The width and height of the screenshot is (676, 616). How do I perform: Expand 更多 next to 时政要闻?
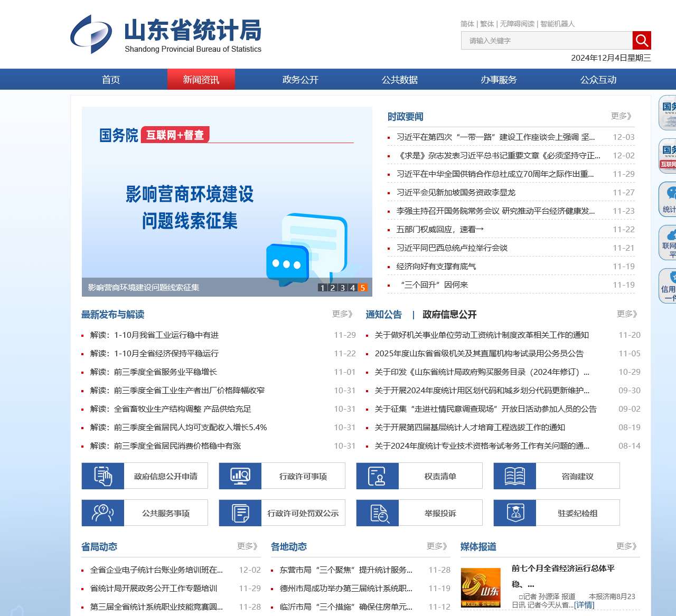[621, 116]
